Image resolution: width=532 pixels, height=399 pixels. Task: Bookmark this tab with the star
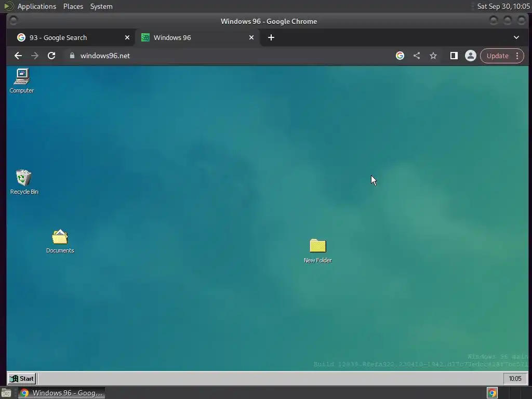pyautogui.click(x=433, y=56)
